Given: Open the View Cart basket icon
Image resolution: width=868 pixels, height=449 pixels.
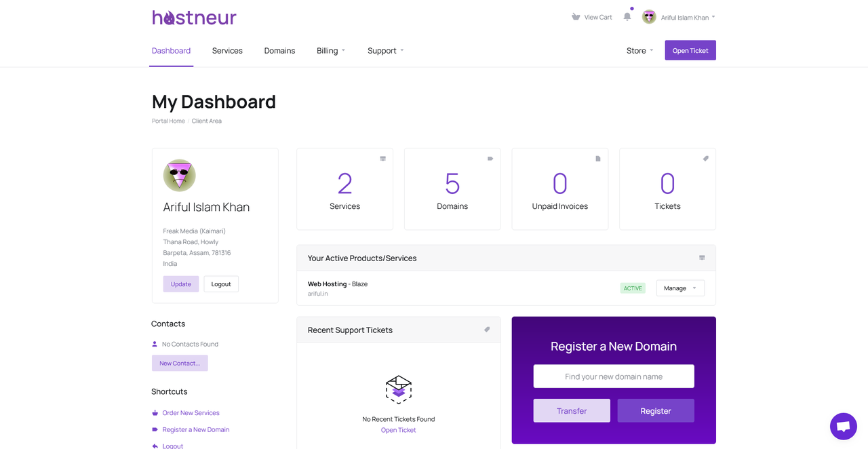Looking at the screenshot, I should point(576,17).
